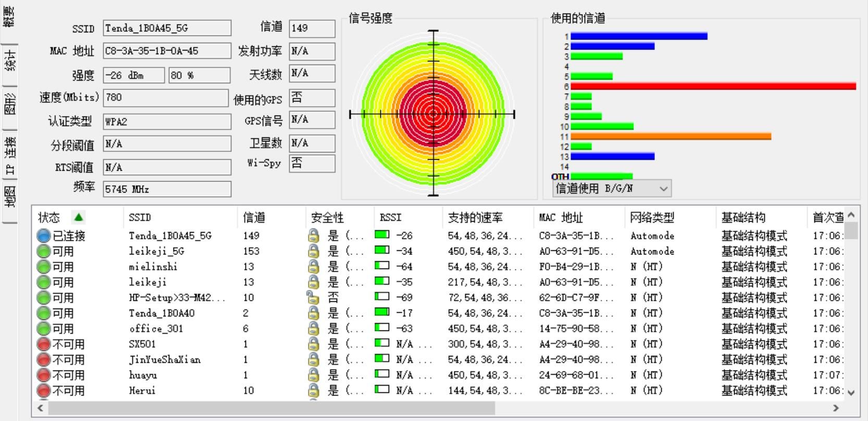Viewport: 868px width, 421px height.
Task: Click the signal bar icon in Herui row
Action: pyautogui.click(x=382, y=390)
